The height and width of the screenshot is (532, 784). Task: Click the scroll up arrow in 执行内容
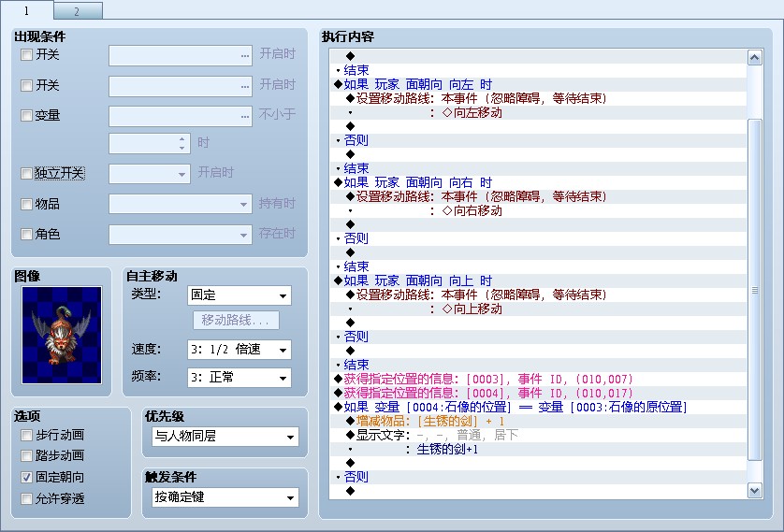point(754,57)
